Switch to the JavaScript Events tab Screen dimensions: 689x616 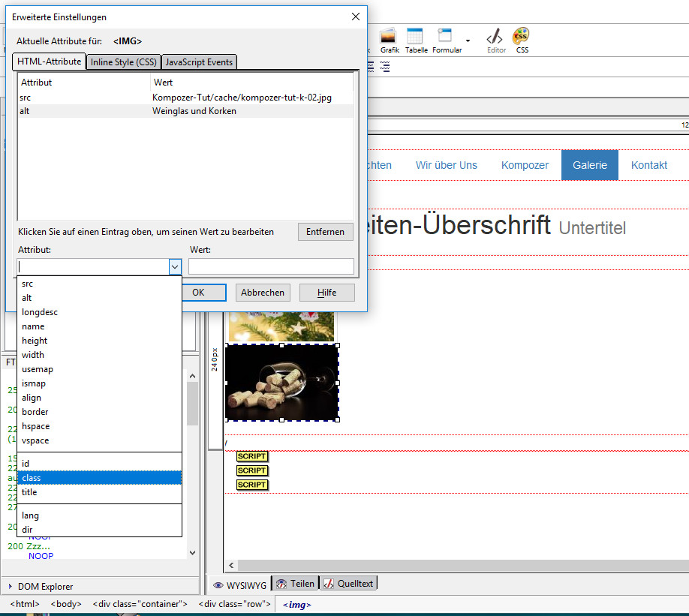pyautogui.click(x=199, y=62)
